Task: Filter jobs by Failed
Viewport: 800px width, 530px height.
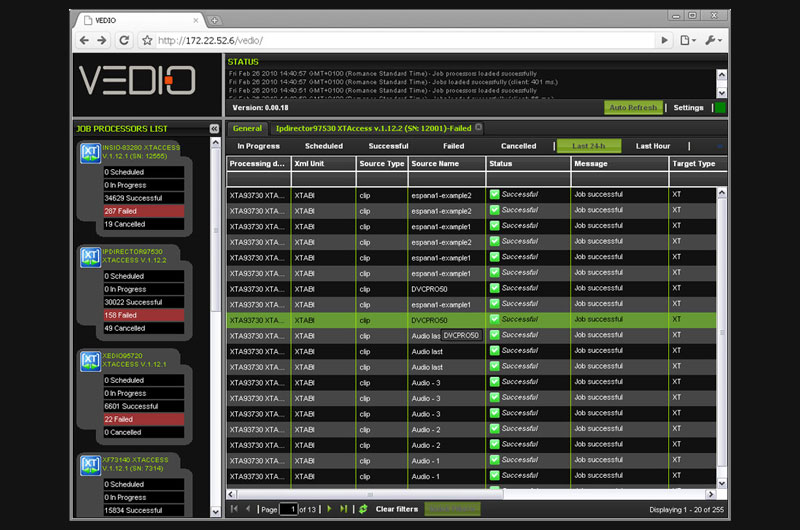Action: pyautogui.click(x=454, y=146)
